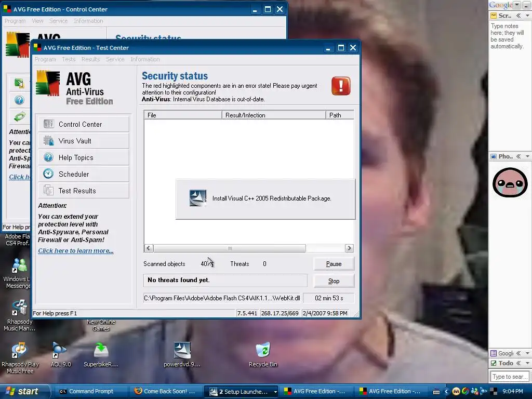
Task: Open Control Center from Test Center sidebar
Action: [84, 124]
